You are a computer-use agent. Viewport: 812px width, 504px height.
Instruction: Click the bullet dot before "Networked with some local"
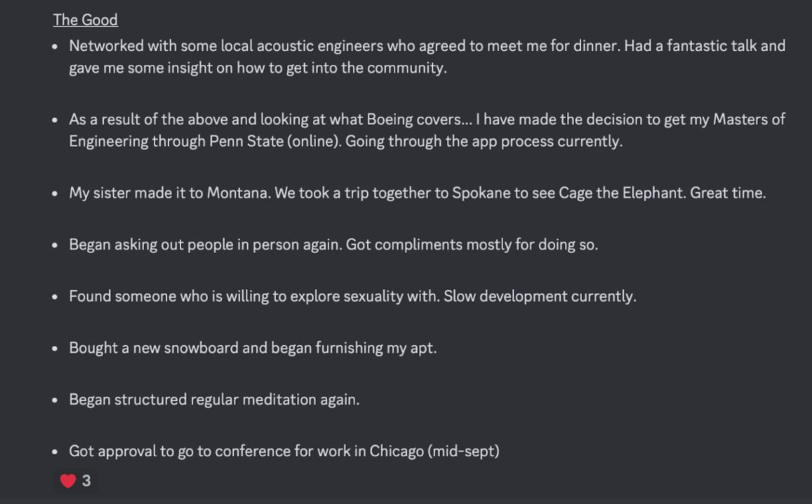pyautogui.click(x=56, y=46)
